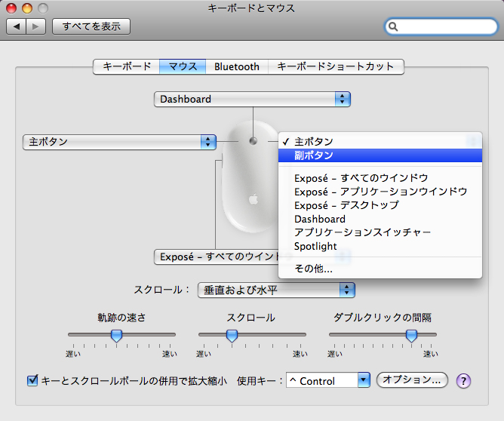504x421 pixels.
Task: Choose 副ボタン in the open menu
Action: coord(380,155)
